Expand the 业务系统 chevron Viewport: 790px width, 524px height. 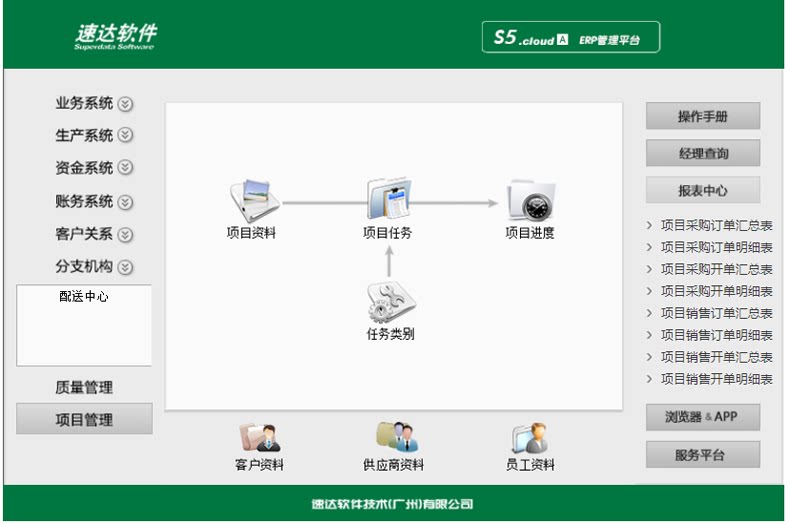point(125,104)
